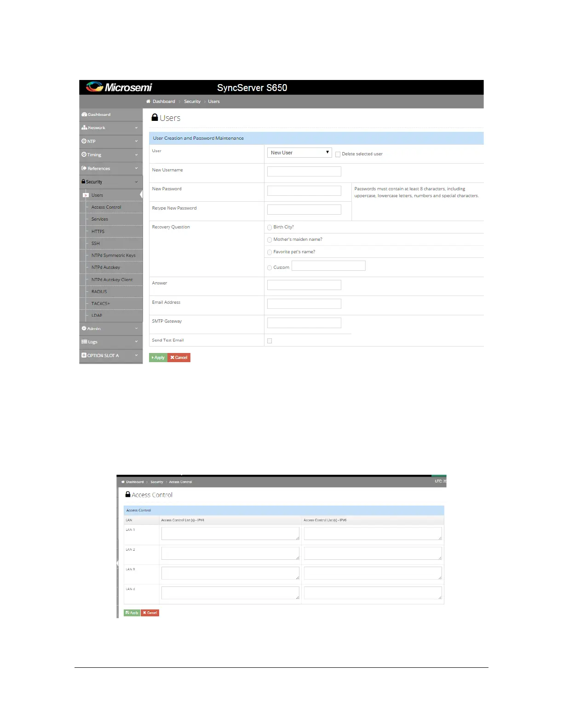Click the lock icon beside Users heading
Screen dimensions: 563x728
[155, 118]
